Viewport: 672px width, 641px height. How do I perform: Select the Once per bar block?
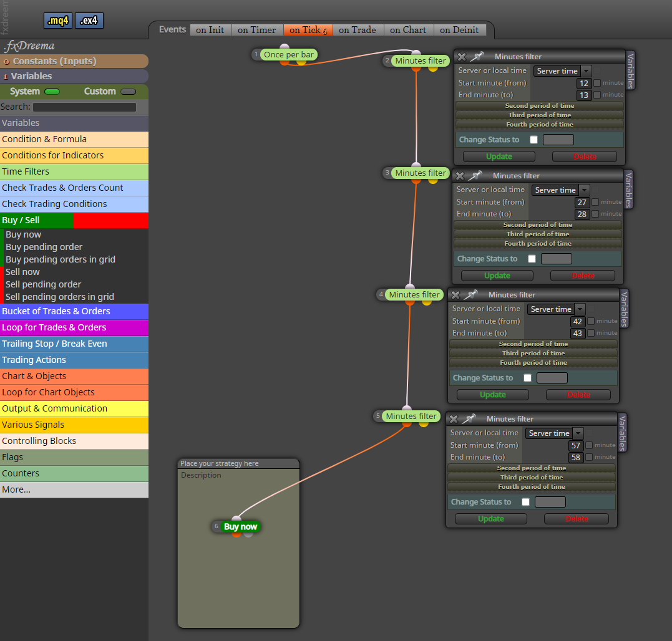coord(288,54)
